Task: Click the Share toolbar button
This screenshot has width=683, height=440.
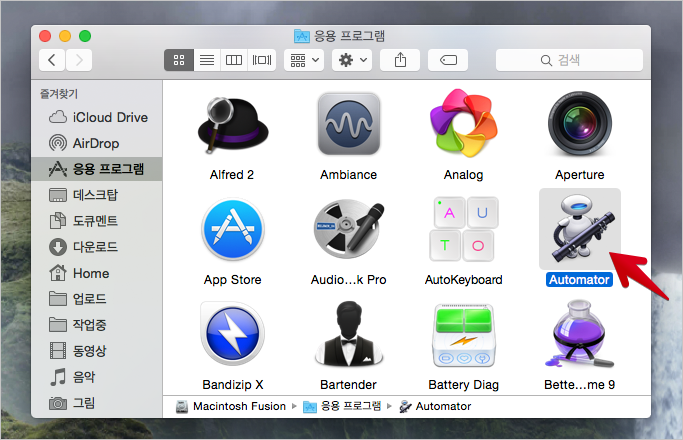Action: coord(400,60)
